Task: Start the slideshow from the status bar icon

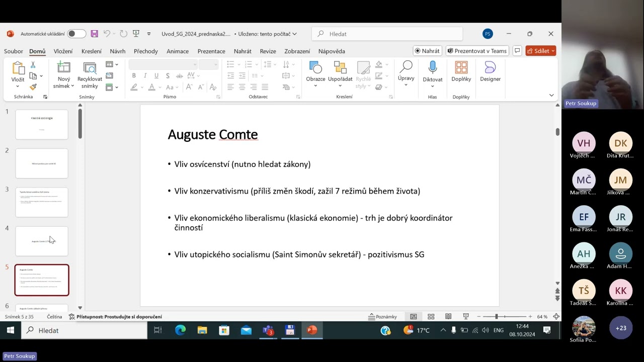Action: [x=466, y=317]
